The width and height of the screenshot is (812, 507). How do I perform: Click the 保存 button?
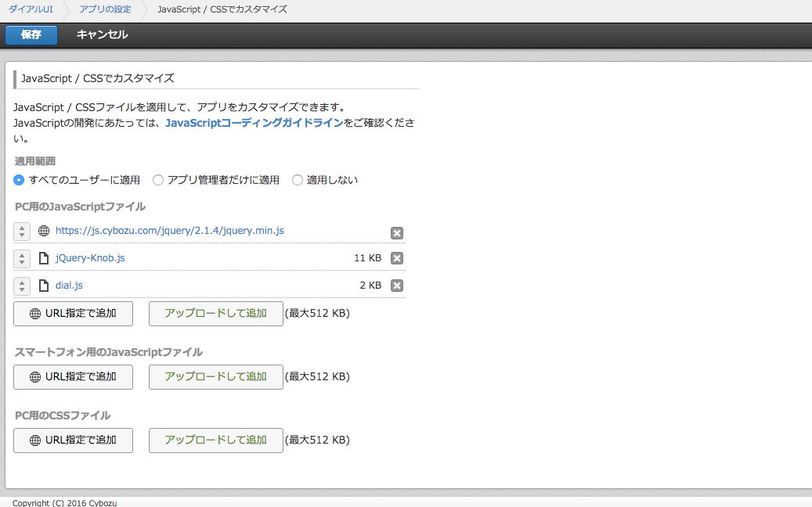(31, 35)
